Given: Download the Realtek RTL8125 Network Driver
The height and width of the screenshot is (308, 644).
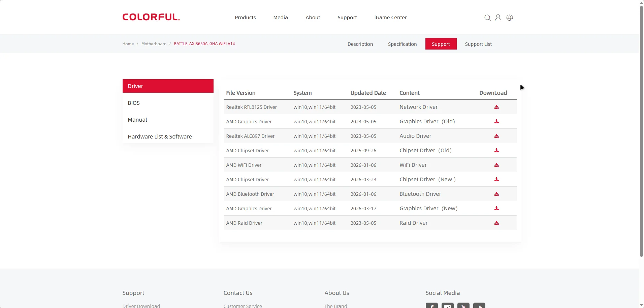Looking at the screenshot, I should coord(496,107).
